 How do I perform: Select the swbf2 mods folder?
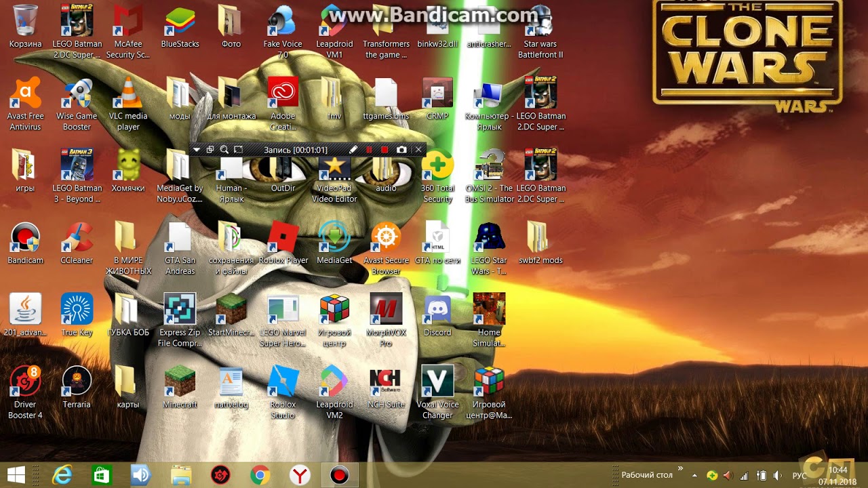click(540, 243)
